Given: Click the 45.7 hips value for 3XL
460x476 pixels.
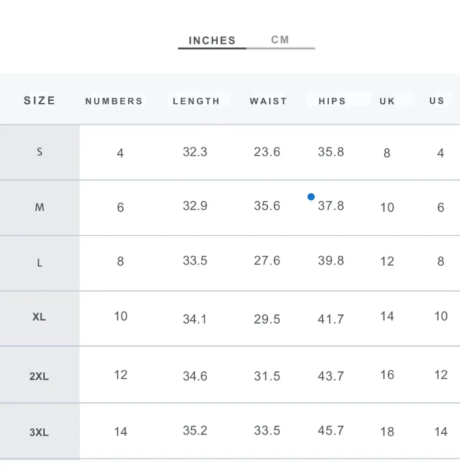Looking at the screenshot, I should 331,430.
